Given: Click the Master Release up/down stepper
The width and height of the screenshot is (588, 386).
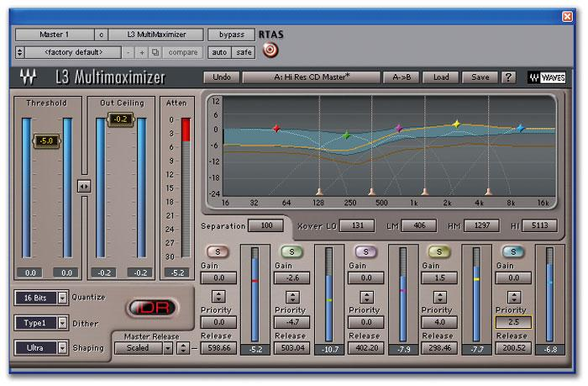Looking at the screenshot, I should tap(183, 348).
